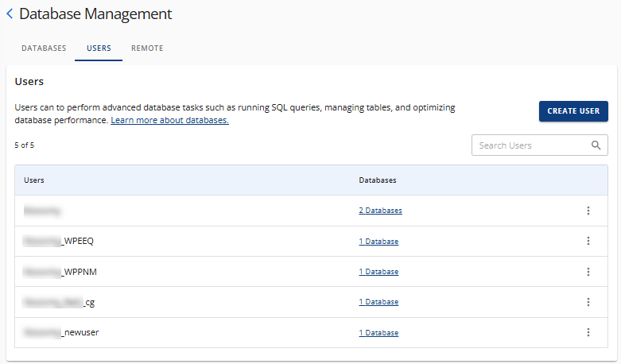Switch to the Databases tab
Screen dimensions: 621x364
click(44, 48)
